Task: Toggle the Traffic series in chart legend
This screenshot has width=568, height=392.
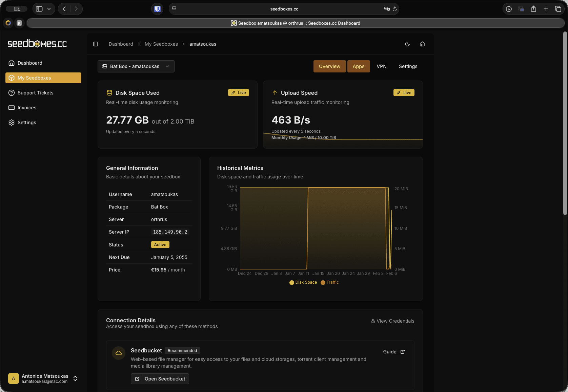Action: coord(330,282)
